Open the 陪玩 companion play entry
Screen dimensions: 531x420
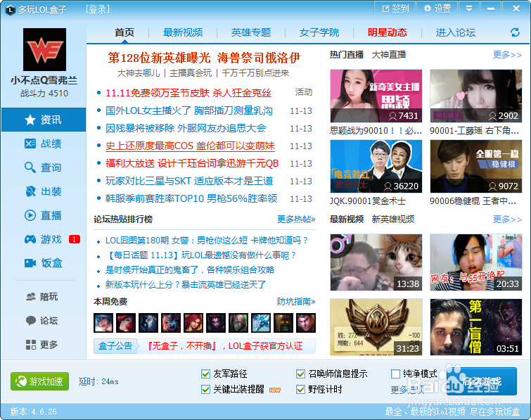42,297
